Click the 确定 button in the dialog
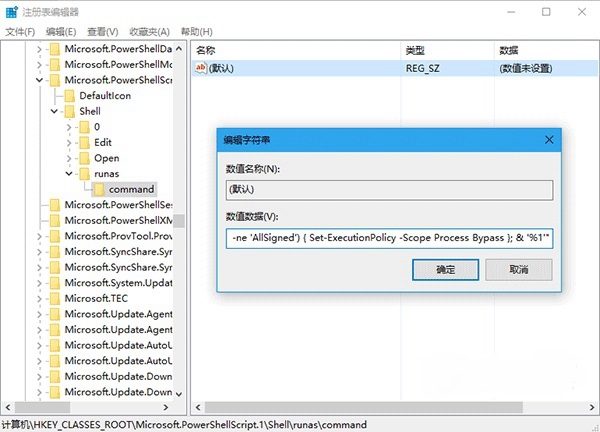 (x=447, y=270)
